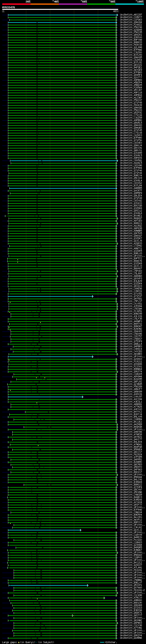Select the UniRef100_B4FDE1 hit label

131,67
